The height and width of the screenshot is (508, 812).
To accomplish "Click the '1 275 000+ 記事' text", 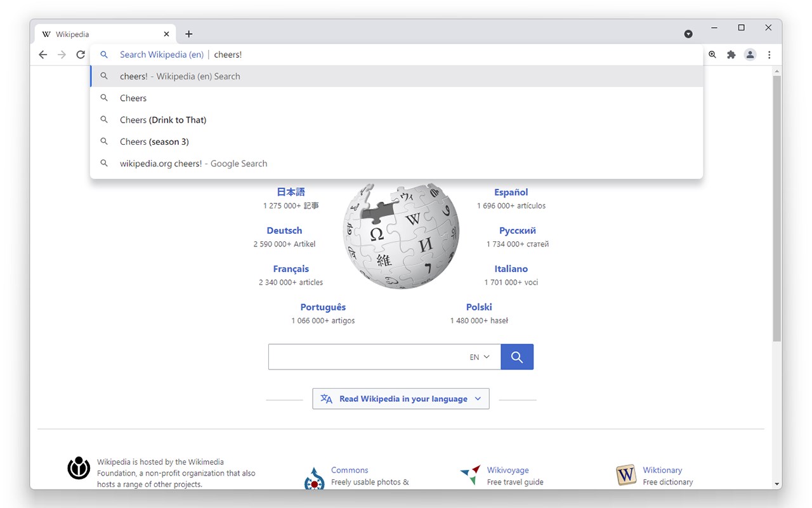I will (x=291, y=206).
